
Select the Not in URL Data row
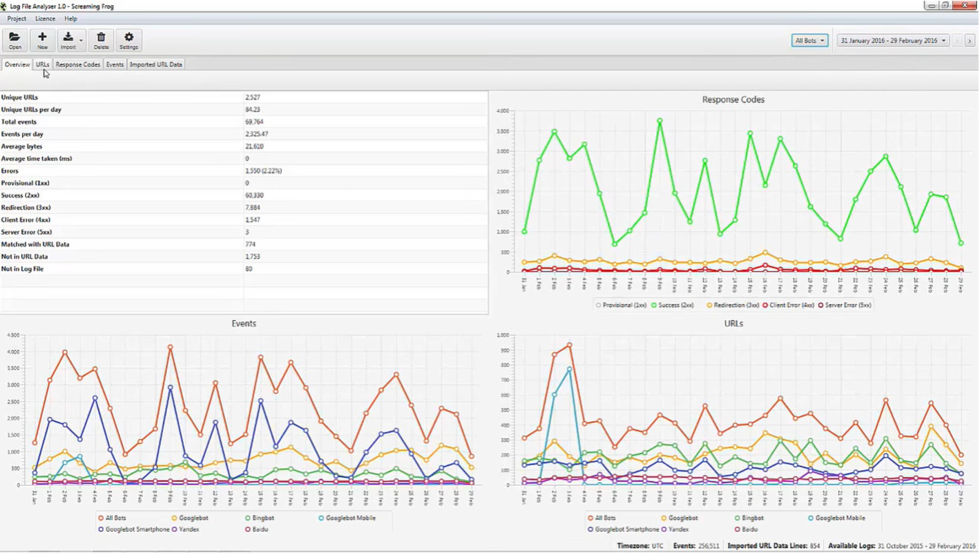(244, 256)
